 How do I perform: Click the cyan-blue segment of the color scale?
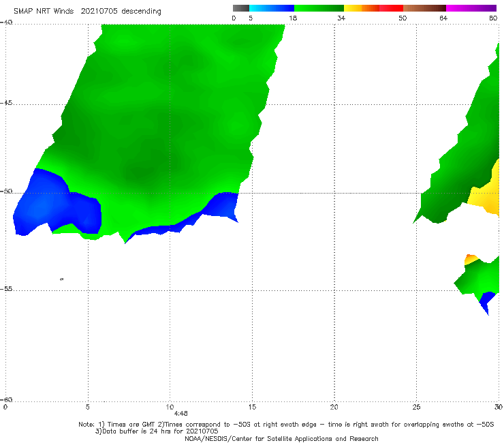(x=272, y=8)
